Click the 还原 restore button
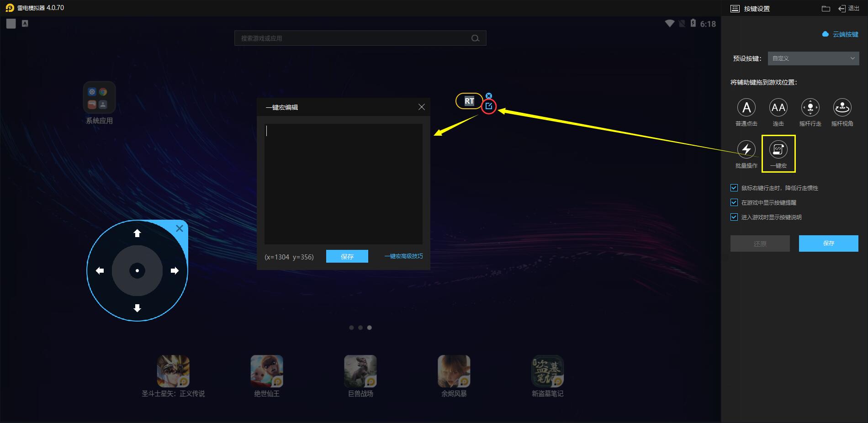Screen dimensions: 868x423 760,243
